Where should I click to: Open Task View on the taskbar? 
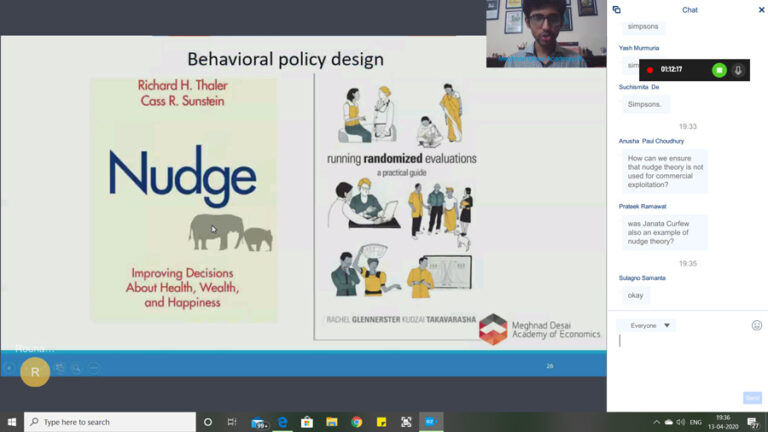point(232,422)
